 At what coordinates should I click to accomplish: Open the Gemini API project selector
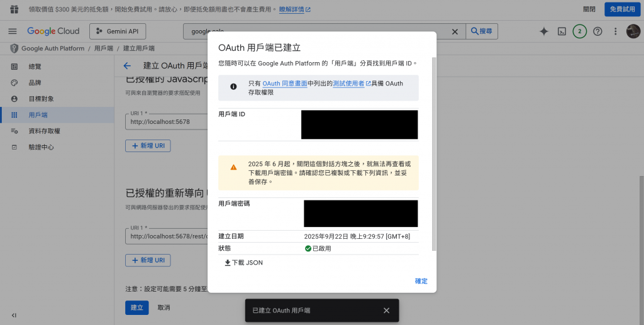click(118, 31)
